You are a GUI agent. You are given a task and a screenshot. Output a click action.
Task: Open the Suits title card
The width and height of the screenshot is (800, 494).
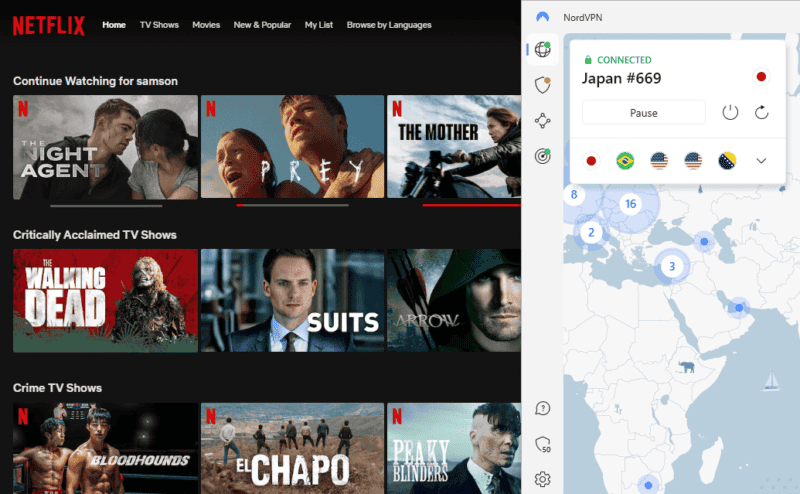point(292,301)
